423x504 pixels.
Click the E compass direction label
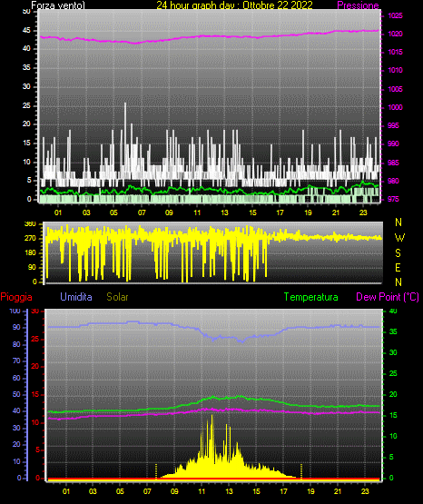point(398,267)
